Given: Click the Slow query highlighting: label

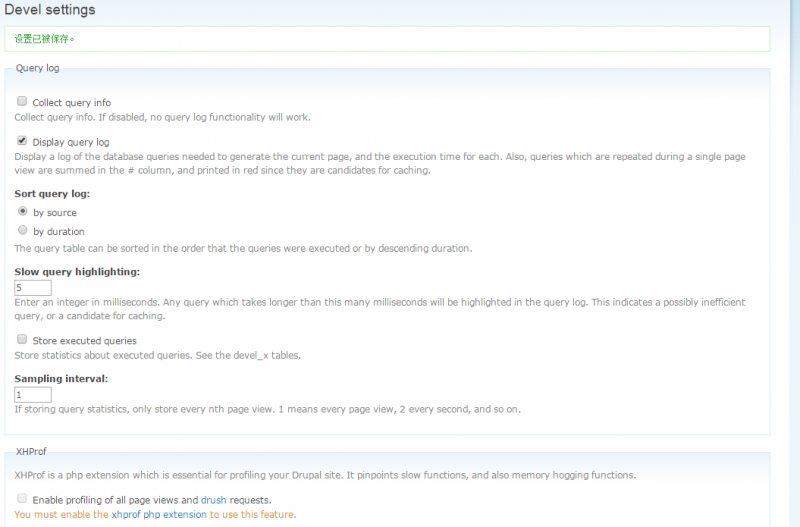Looking at the screenshot, I should coord(77,272).
